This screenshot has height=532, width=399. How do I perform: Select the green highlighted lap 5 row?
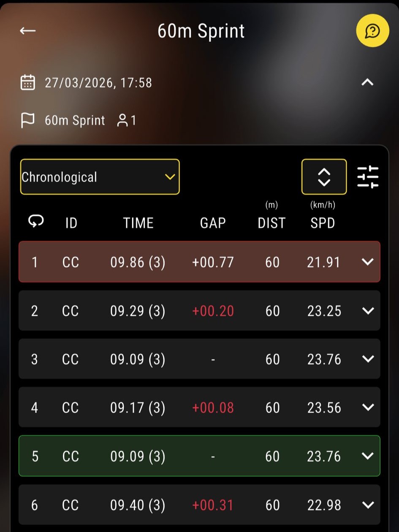tap(199, 456)
